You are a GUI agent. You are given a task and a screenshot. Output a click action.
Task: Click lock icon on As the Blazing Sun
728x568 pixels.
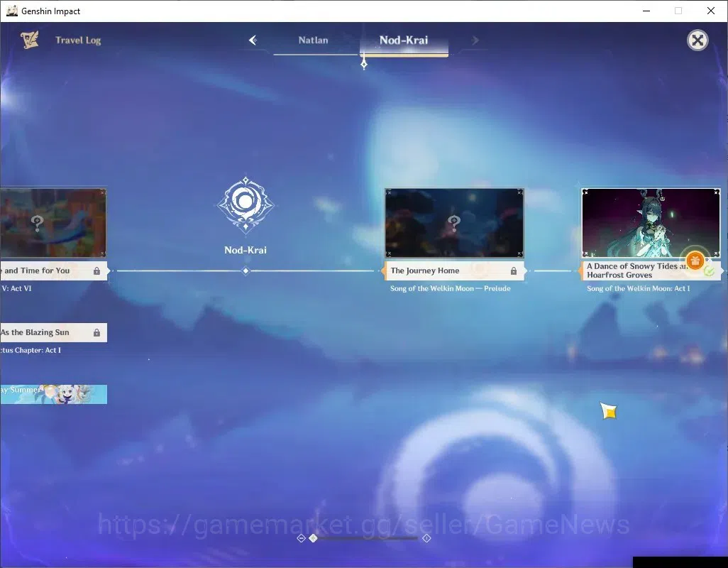tap(96, 332)
